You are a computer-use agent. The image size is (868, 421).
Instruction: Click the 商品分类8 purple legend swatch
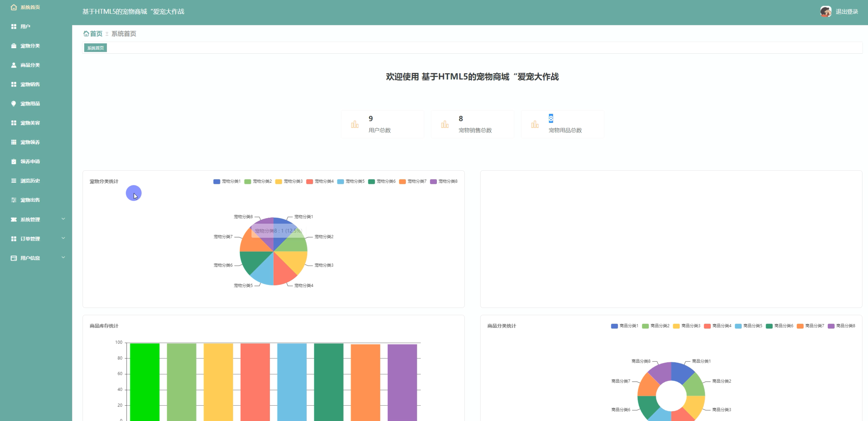tap(831, 326)
